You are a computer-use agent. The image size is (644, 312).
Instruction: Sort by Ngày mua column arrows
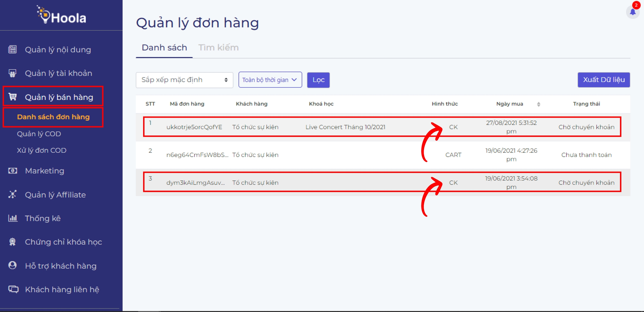(538, 104)
